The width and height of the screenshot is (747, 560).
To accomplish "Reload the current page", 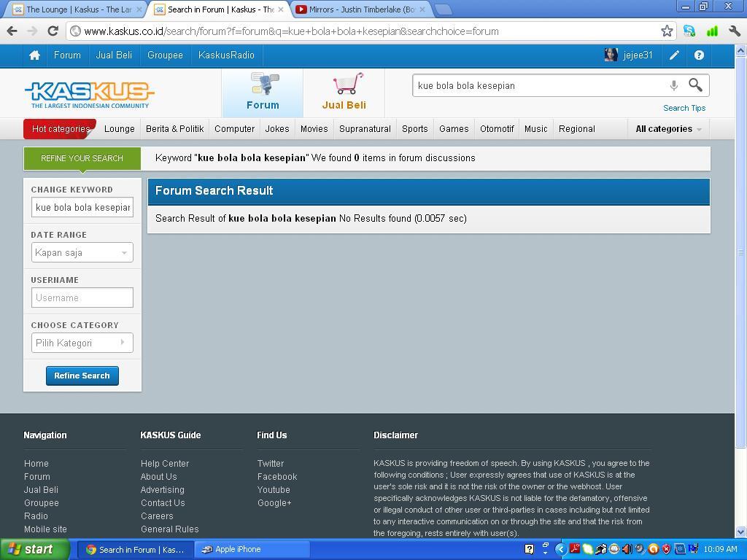I will tap(53, 31).
